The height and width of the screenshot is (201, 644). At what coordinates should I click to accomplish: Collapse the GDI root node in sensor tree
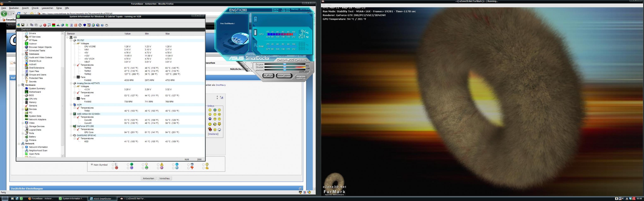tap(67, 37)
